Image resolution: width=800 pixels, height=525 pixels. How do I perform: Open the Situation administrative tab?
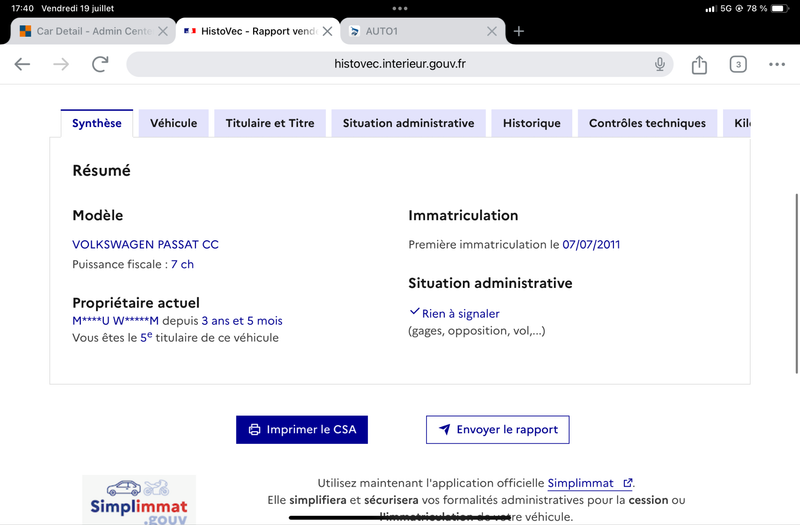point(408,123)
